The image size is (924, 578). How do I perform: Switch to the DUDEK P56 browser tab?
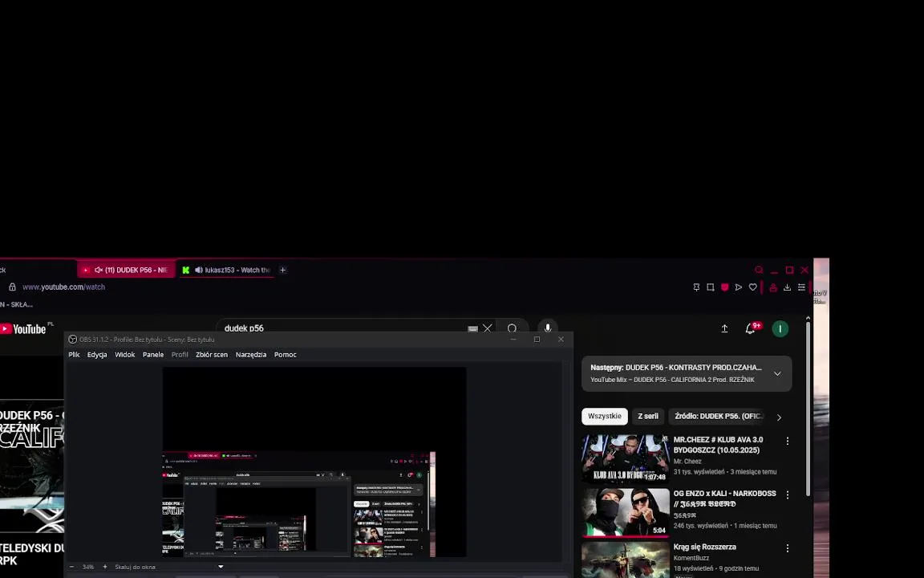tap(127, 270)
